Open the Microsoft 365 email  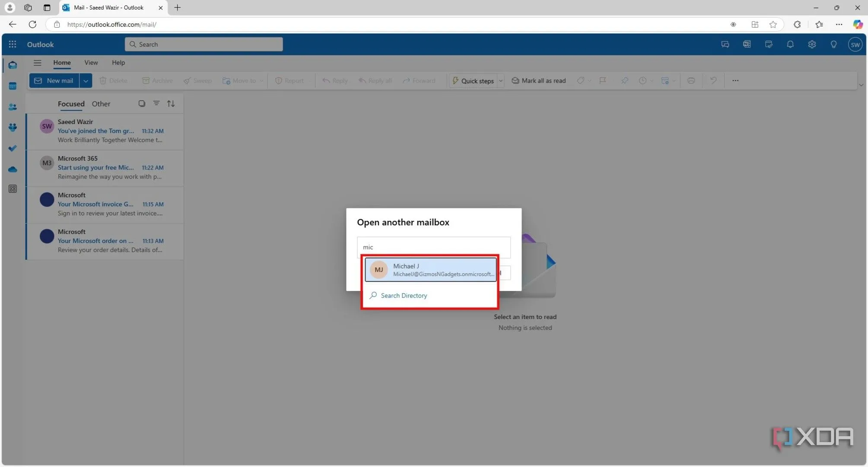click(105, 168)
